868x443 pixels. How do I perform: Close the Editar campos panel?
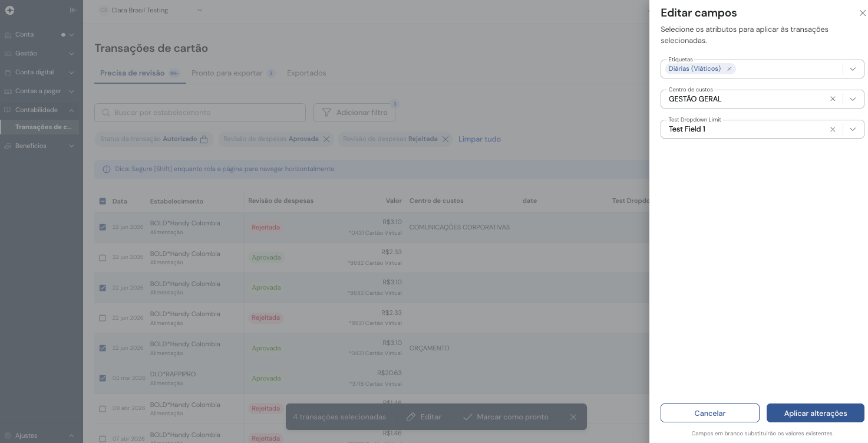coord(862,13)
